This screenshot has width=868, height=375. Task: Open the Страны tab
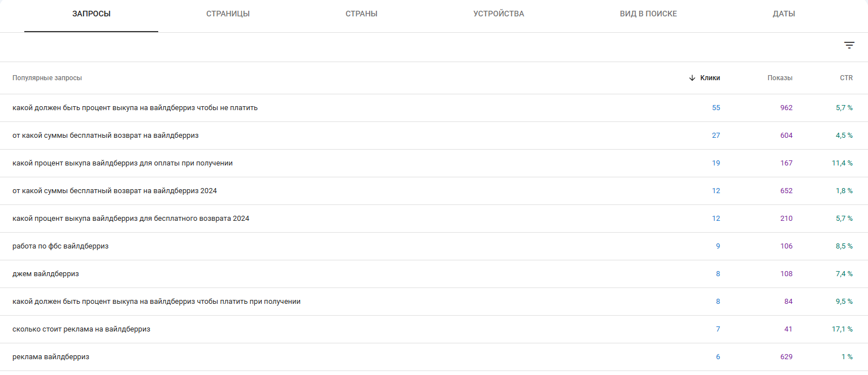(x=361, y=14)
